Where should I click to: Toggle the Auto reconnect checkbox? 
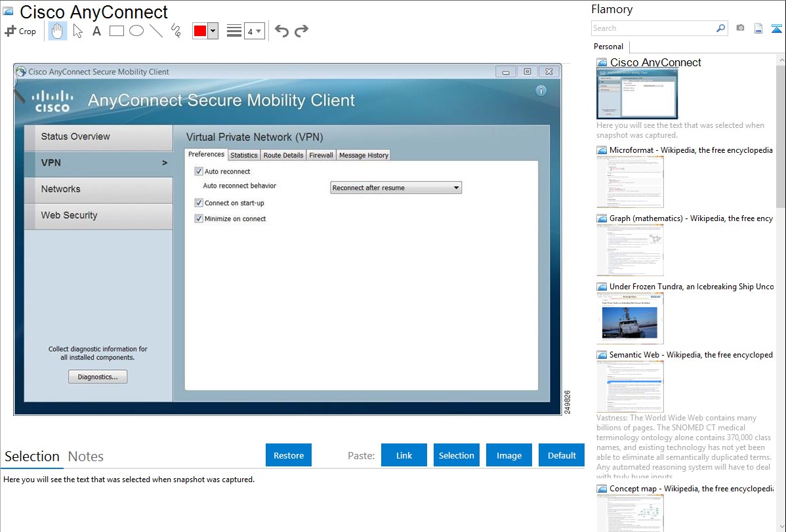click(x=199, y=171)
